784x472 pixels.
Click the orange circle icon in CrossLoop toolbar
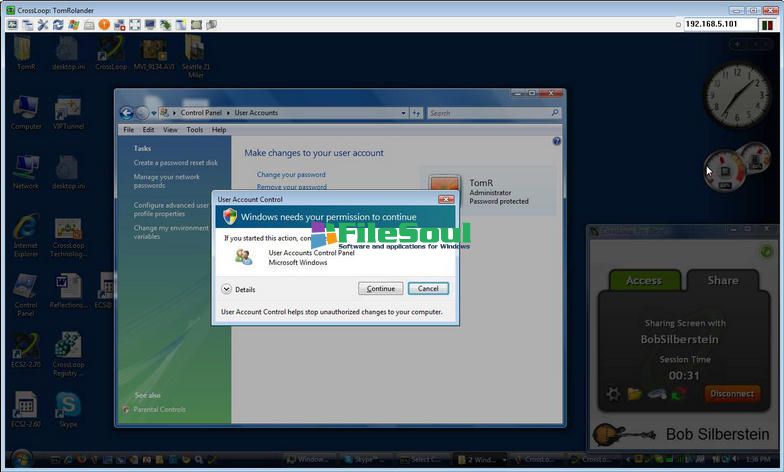[x=104, y=24]
